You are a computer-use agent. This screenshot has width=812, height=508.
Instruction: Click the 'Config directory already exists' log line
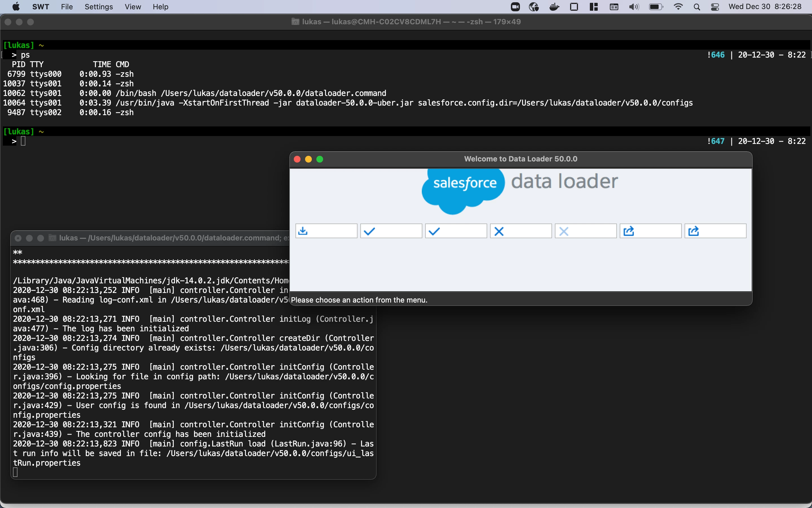pyautogui.click(x=193, y=348)
